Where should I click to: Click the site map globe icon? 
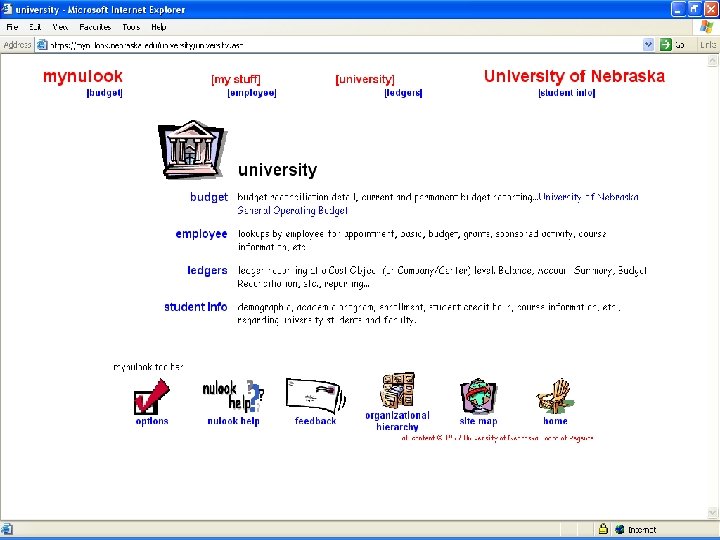[x=478, y=396]
